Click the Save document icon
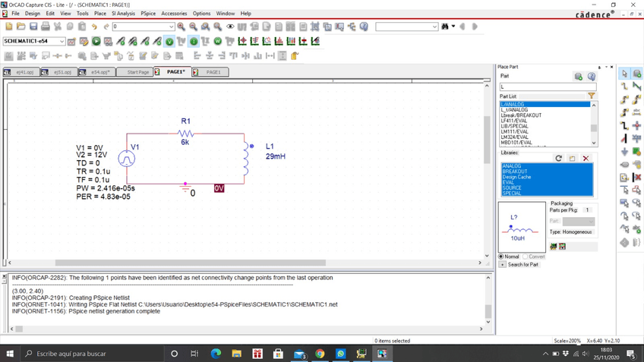 [33, 27]
